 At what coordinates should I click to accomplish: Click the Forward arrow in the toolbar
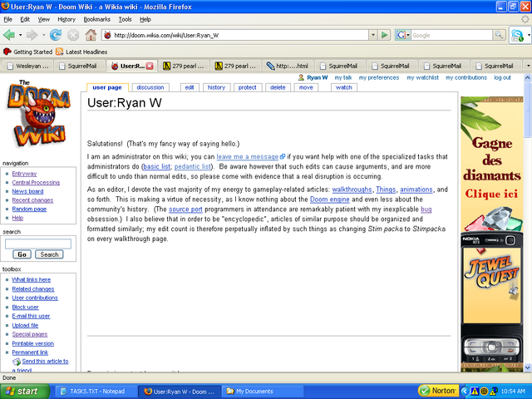(32, 35)
